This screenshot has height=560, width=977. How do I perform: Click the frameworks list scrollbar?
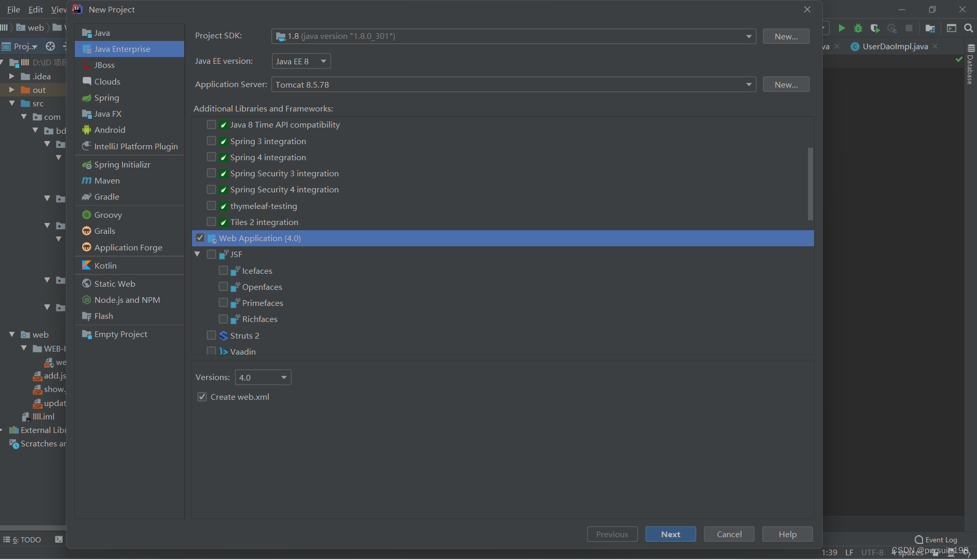(810, 184)
